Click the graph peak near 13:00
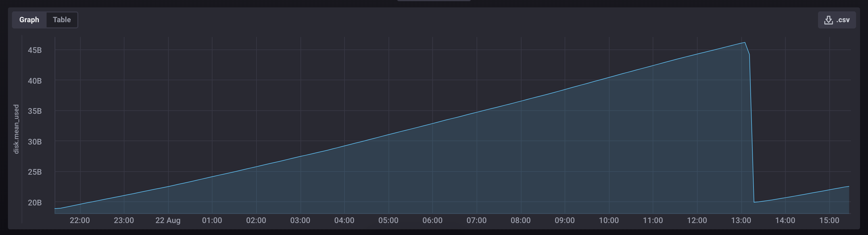This screenshot has height=235, width=868. click(745, 43)
